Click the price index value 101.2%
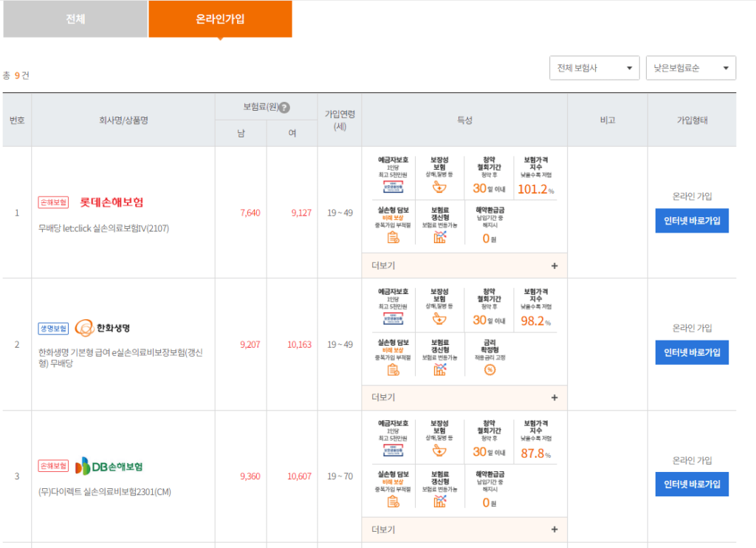Viewport: 756px width, 548px height. [x=536, y=189]
